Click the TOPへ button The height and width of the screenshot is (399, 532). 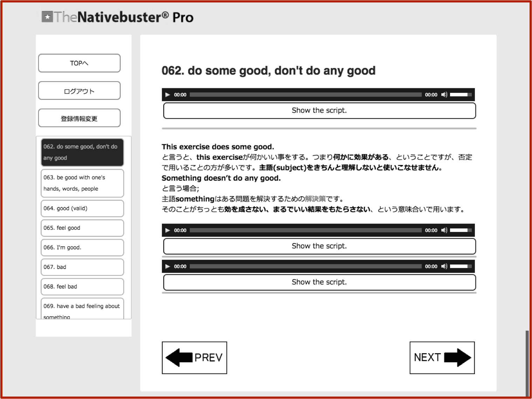pyautogui.click(x=79, y=63)
